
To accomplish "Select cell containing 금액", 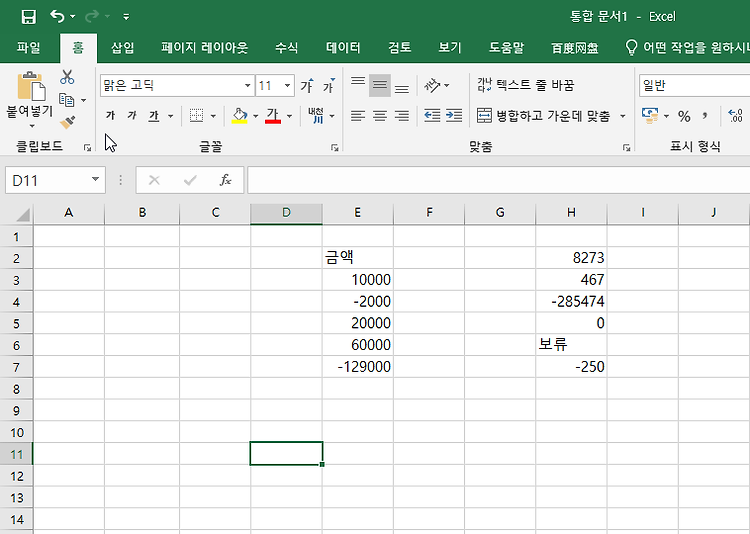I will (x=358, y=258).
